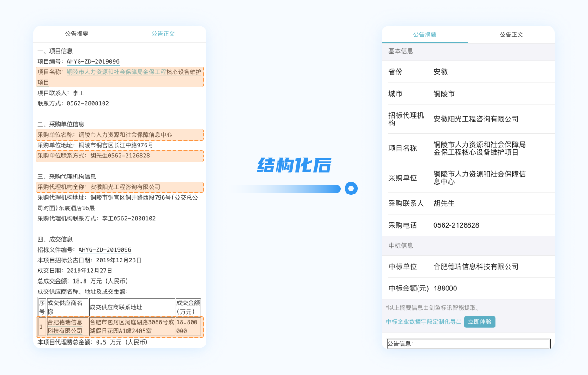The height and width of the screenshot is (375, 588).
Task: Click 成交供应商联系地址 table header
Action: [132, 307]
